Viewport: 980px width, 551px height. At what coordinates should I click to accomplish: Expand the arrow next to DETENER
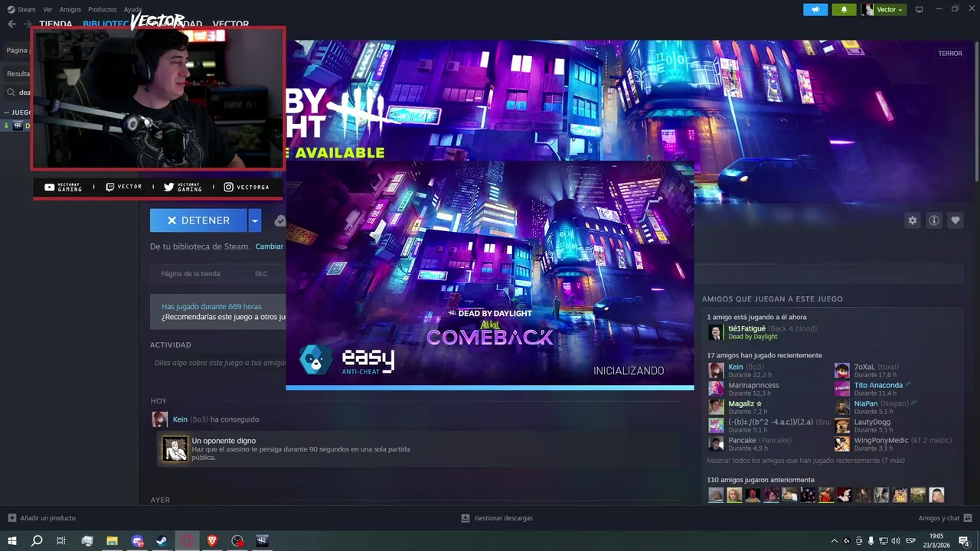(x=255, y=220)
